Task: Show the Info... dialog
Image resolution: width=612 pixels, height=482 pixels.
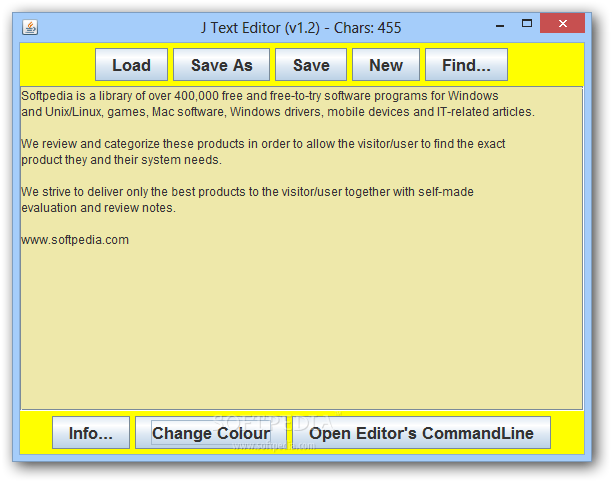Action: (x=91, y=433)
